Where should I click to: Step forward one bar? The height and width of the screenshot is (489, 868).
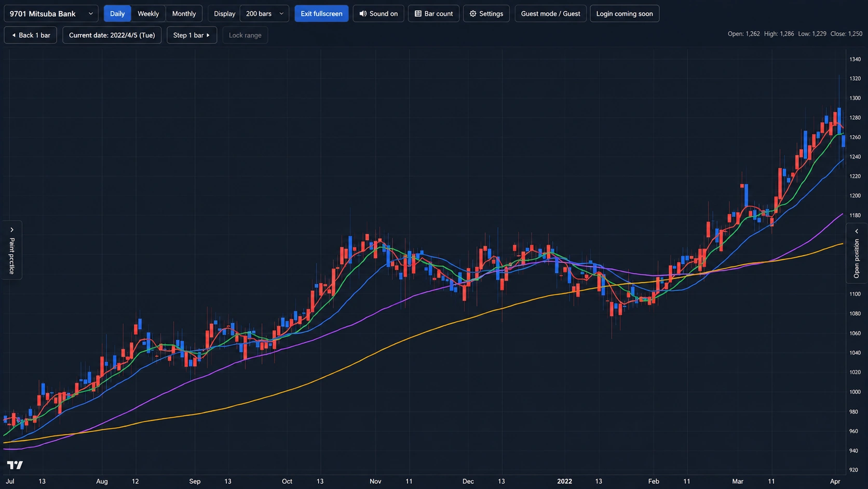point(192,35)
